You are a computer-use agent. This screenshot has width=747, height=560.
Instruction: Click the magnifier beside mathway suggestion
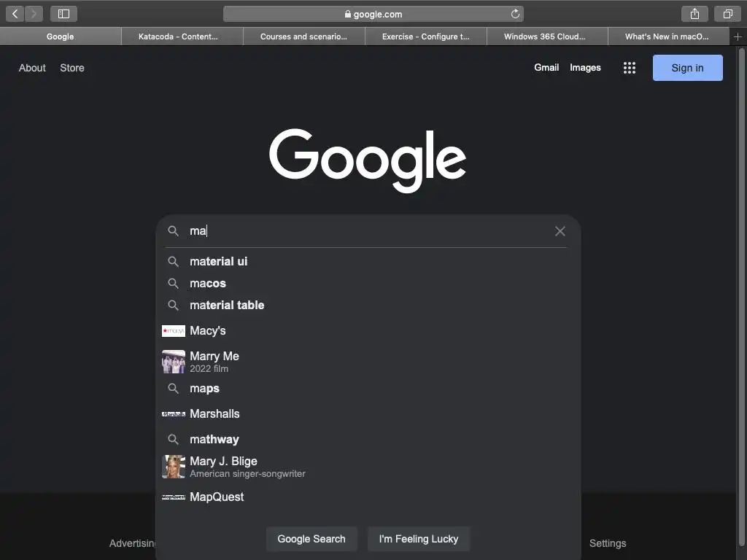click(174, 439)
